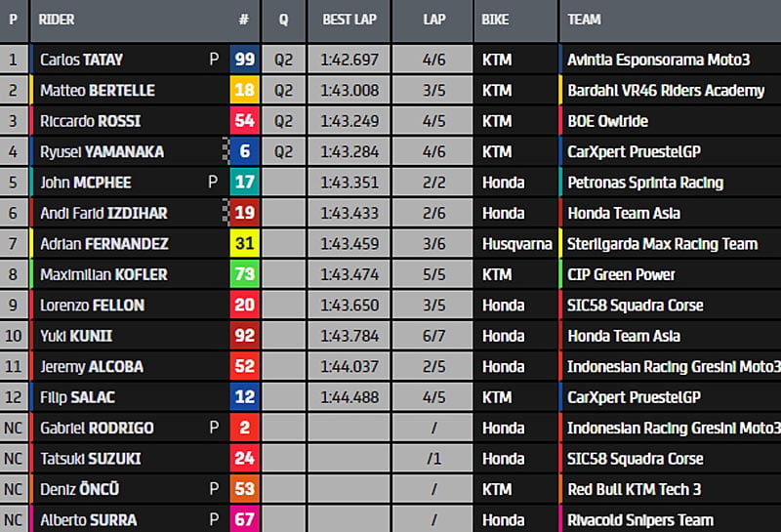This screenshot has width=781, height=532.
Task: Click the TEAM column header
Action: tap(584, 20)
